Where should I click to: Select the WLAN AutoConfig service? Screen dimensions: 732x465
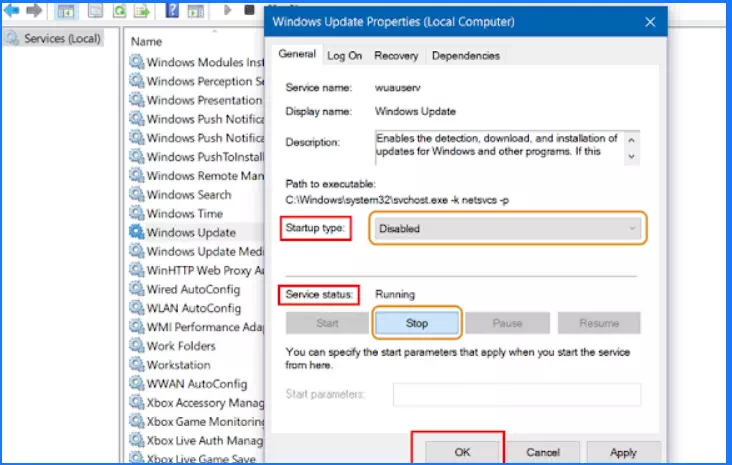(x=194, y=308)
